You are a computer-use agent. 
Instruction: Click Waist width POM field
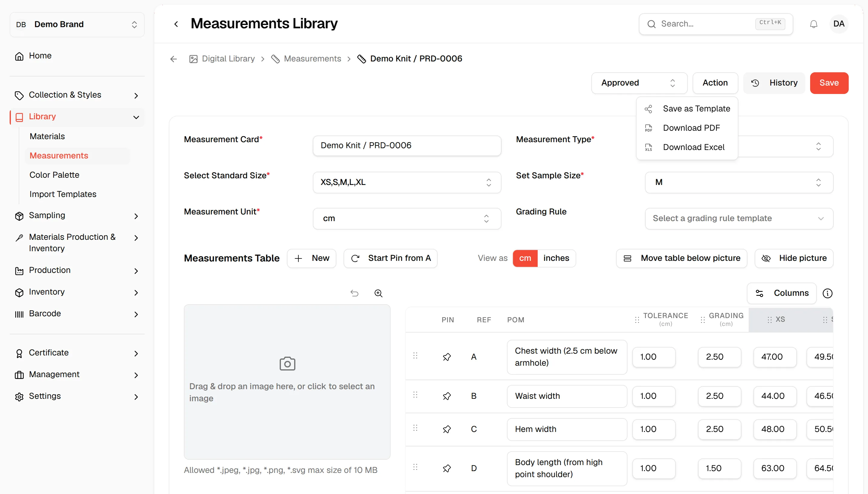coord(567,396)
